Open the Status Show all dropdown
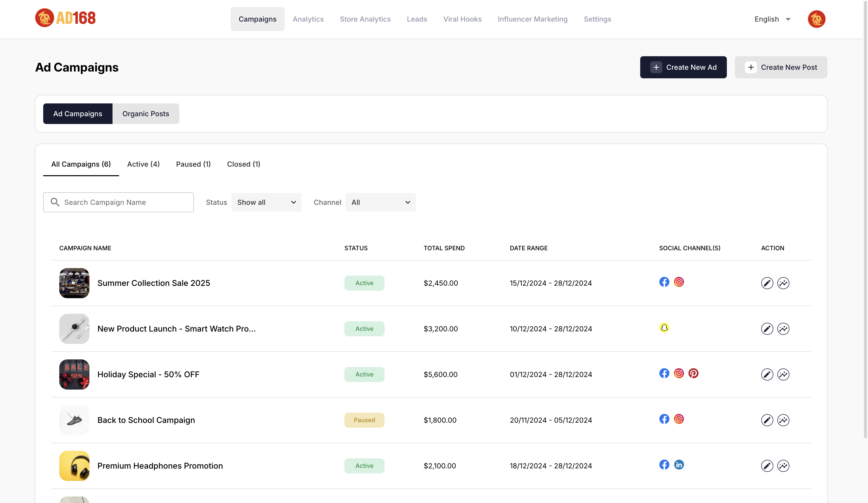868x503 pixels. 266,203
